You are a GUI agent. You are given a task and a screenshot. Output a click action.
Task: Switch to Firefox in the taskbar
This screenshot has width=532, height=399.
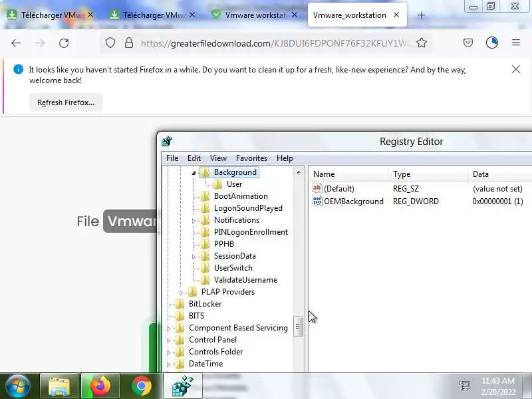100,386
